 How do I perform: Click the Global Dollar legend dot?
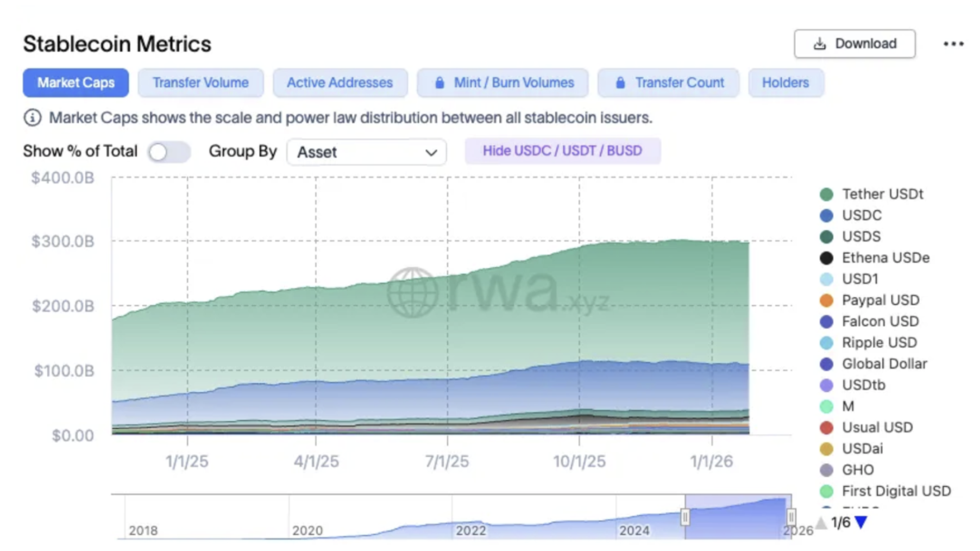point(826,364)
